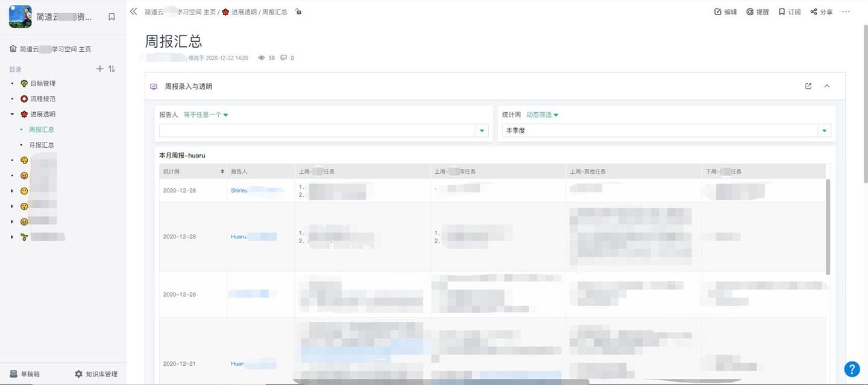Image resolution: width=868 pixels, height=385 pixels.
Task: Click the 流程规范 ring icon
Action: (x=24, y=98)
